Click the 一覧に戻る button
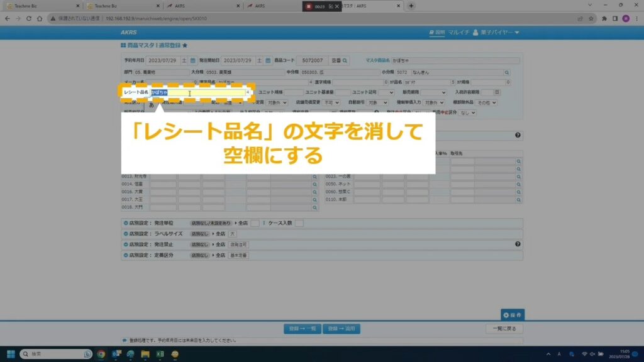Image resolution: width=644 pixels, height=362 pixels. point(504,329)
